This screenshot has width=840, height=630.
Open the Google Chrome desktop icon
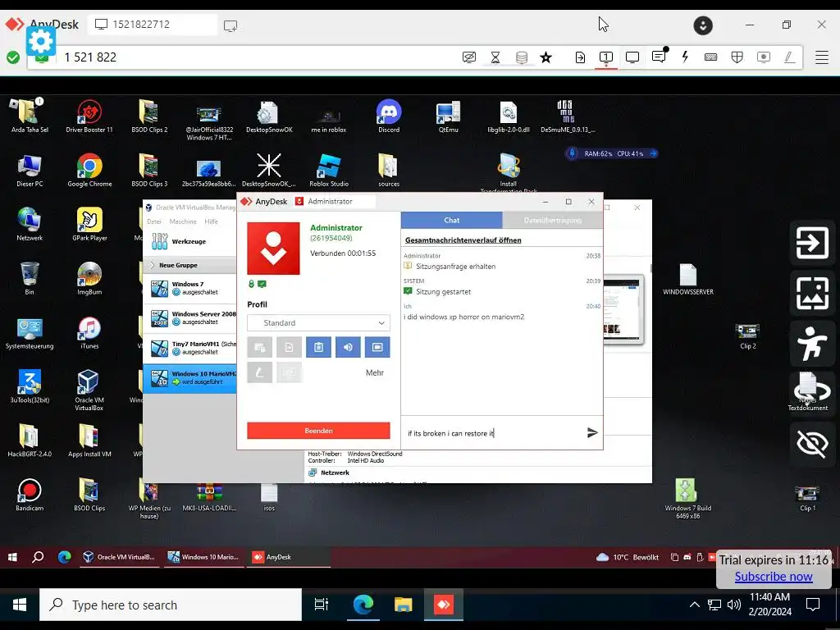89,171
